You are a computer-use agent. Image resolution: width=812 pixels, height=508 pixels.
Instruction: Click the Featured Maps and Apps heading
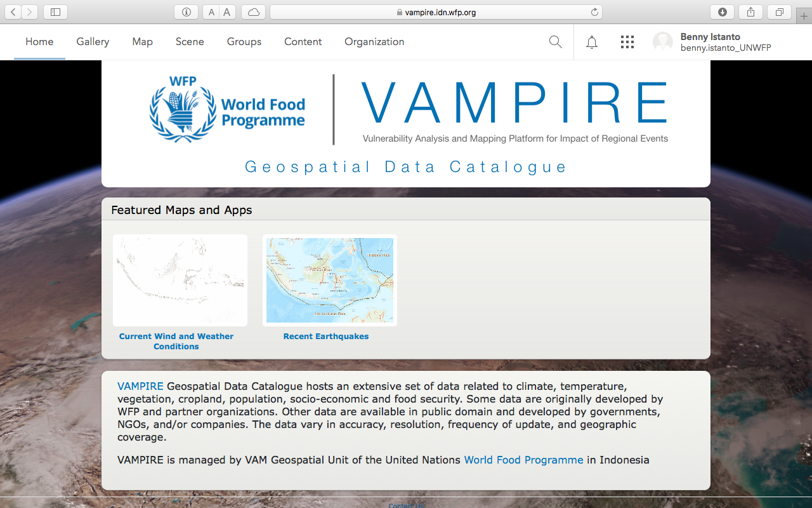point(181,210)
